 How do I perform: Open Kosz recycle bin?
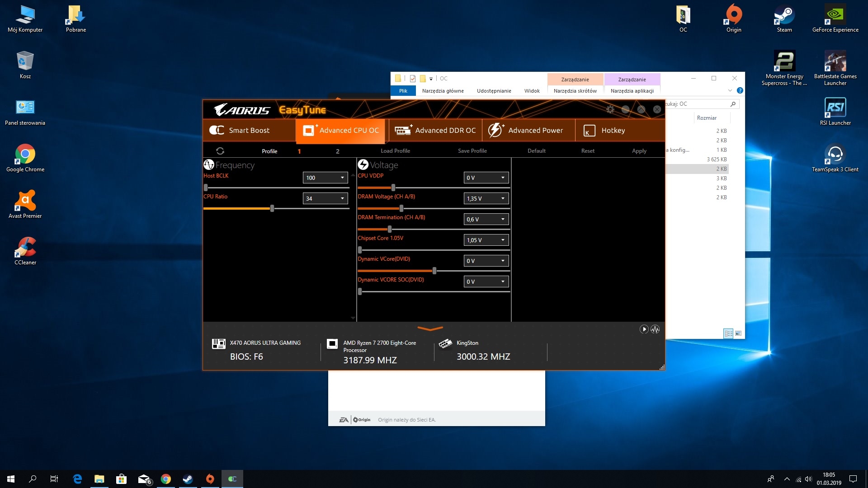pyautogui.click(x=25, y=66)
